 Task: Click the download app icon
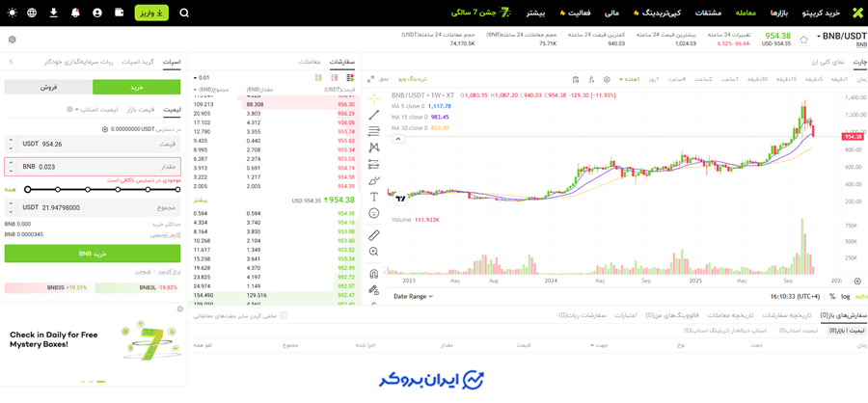54,13
